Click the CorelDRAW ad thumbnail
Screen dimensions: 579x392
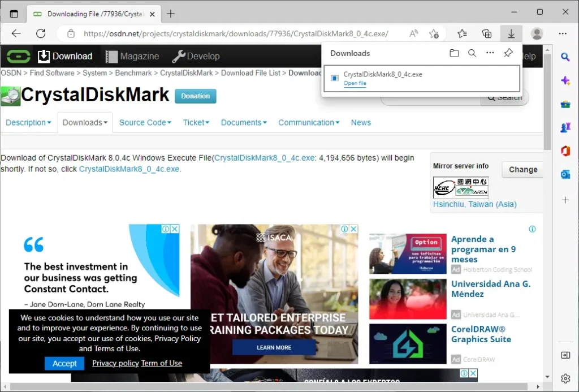pos(408,344)
